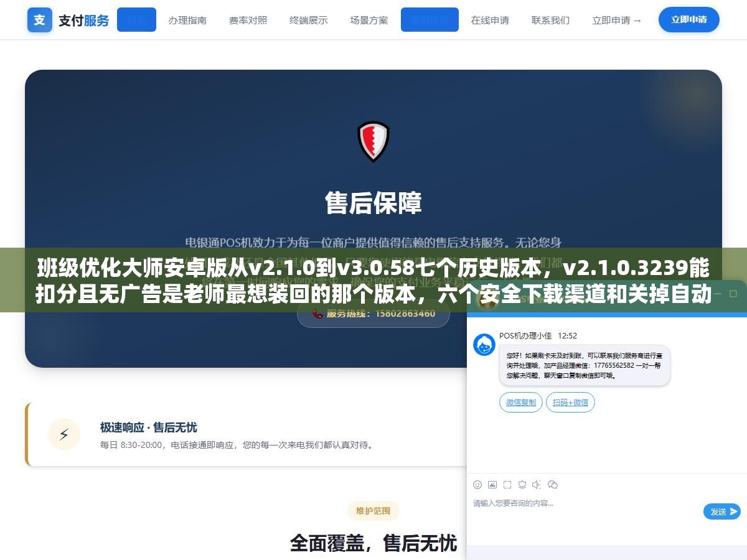This screenshot has height=560, width=747.
Task: Click the 支付服务 logo icon
Action: (x=40, y=20)
